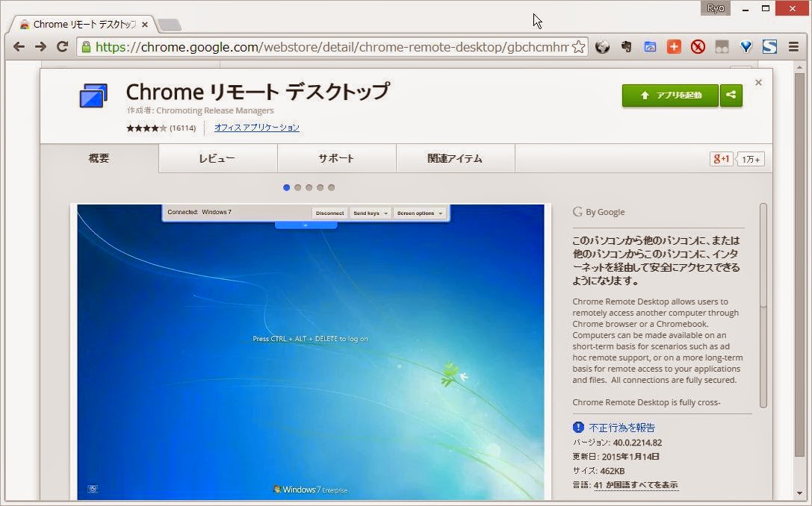Click the Chrome Remote Desktop app icon
This screenshot has height=506, width=812.
click(93, 96)
